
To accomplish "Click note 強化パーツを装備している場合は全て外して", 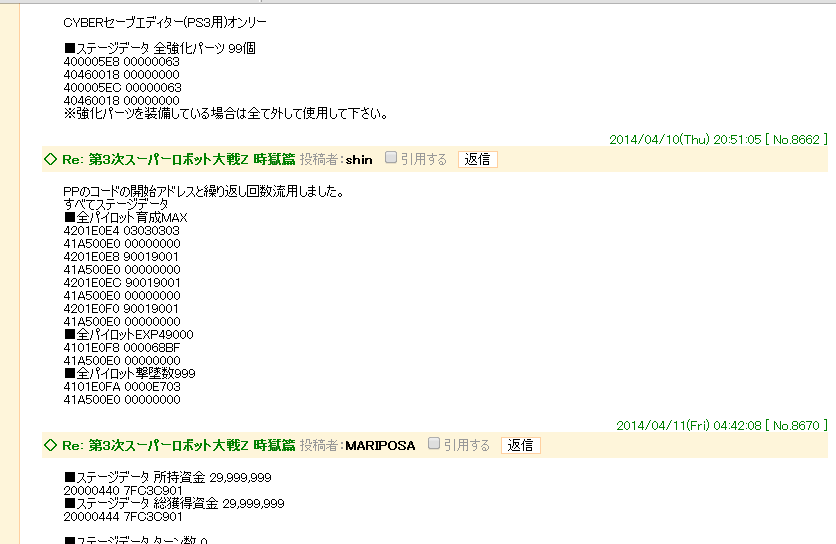I will (226, 114).
